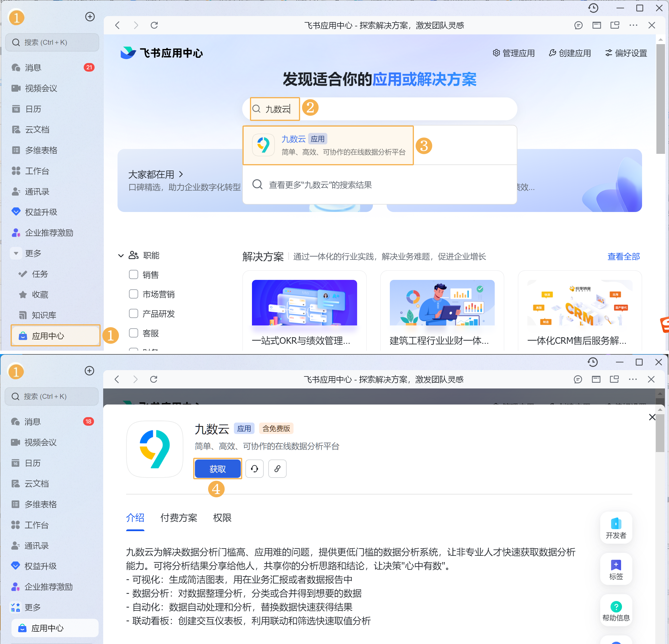Open history clock icon in top window
Viewport: 669px width, 644px height.
(593, 8)
